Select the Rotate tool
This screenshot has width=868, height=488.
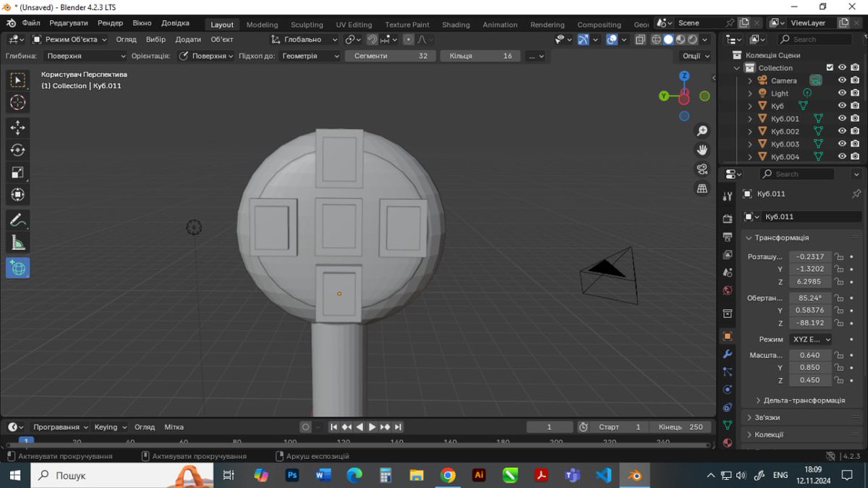click(x=18, y=151)
